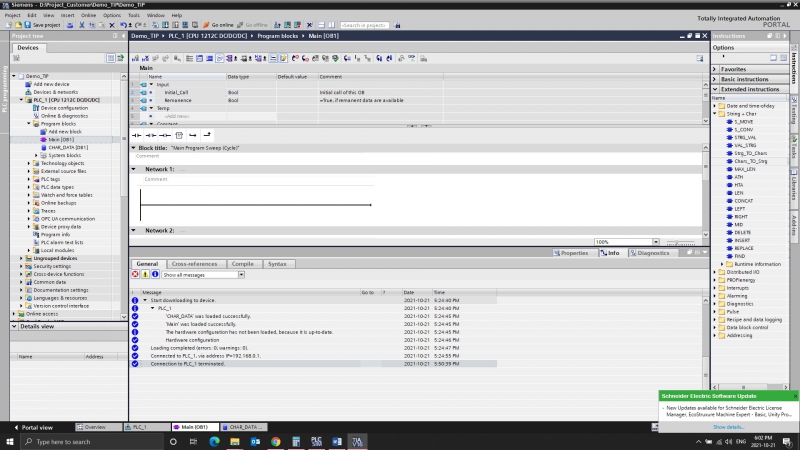Viewport: 800px width, 450px height.
Task: Select Strg_TO_Chars instruction
Action: (x=750, y=154)
